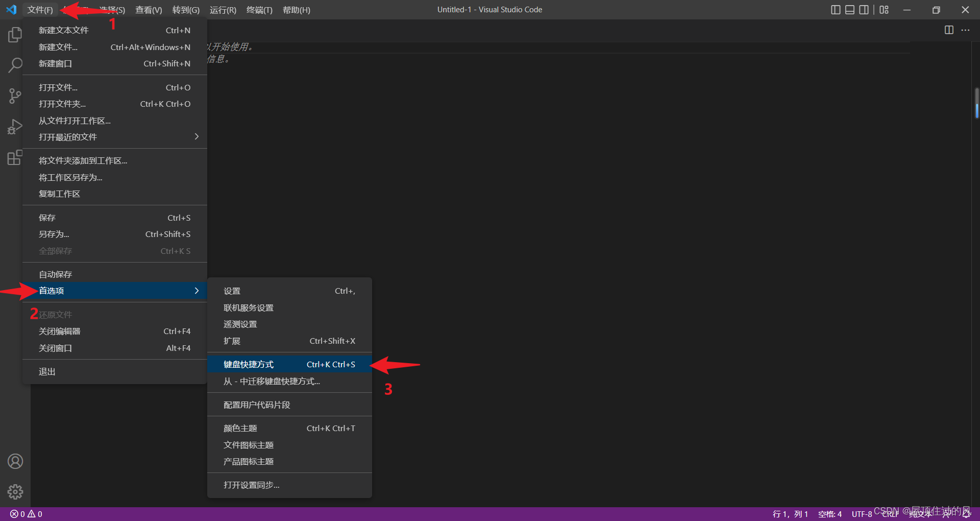Choose 另存为... menu entry

tap(115, 234)
